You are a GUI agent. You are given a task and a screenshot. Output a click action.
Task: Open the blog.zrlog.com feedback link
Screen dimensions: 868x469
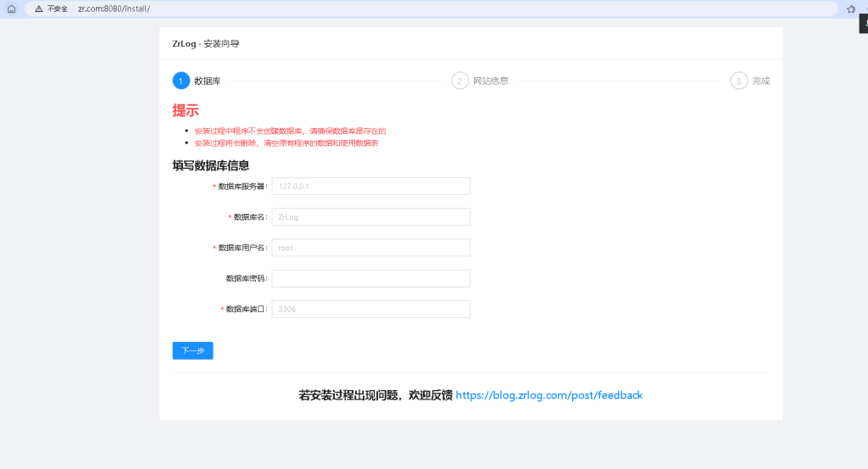point(548,395)
